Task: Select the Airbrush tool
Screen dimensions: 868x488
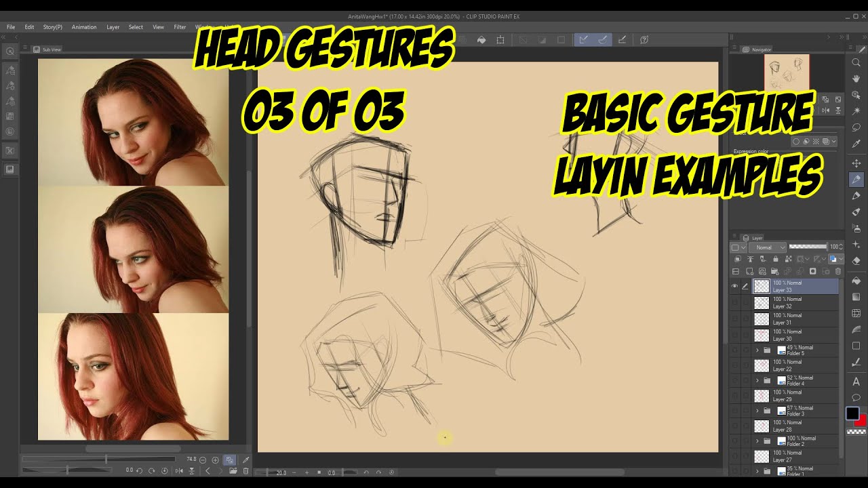Action: click(856, 228)
